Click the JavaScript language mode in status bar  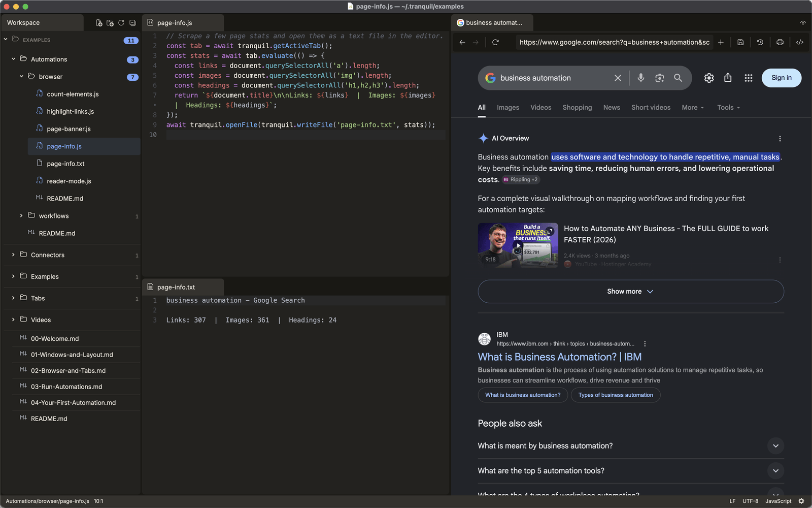[778, 501]
